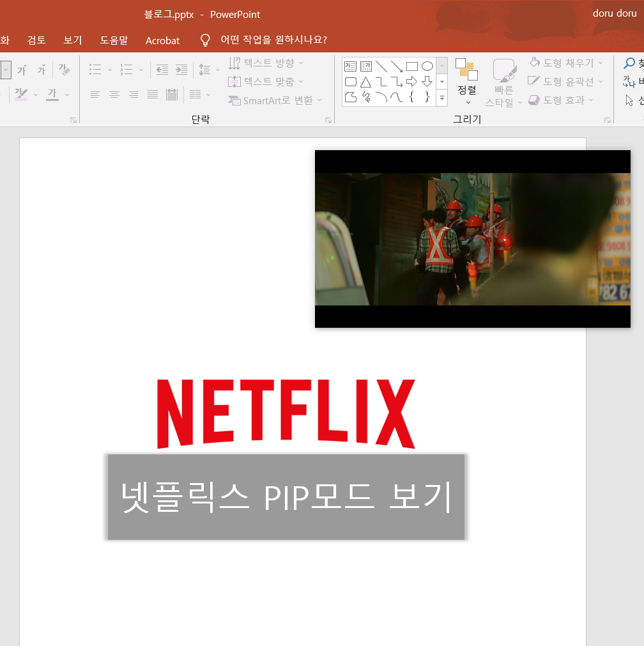Open drawing format dialog launcher
Screen dimensions: 644x646
(x=608, y=120)
